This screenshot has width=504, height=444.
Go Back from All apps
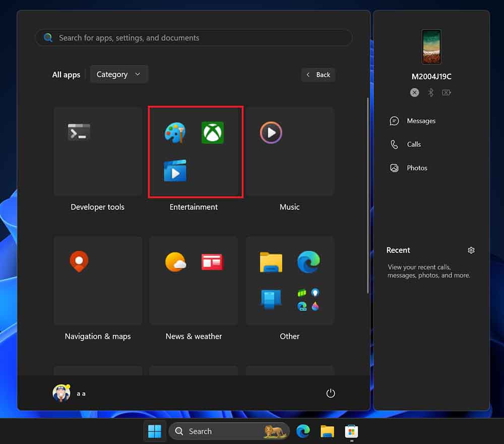tap(318, 75)
